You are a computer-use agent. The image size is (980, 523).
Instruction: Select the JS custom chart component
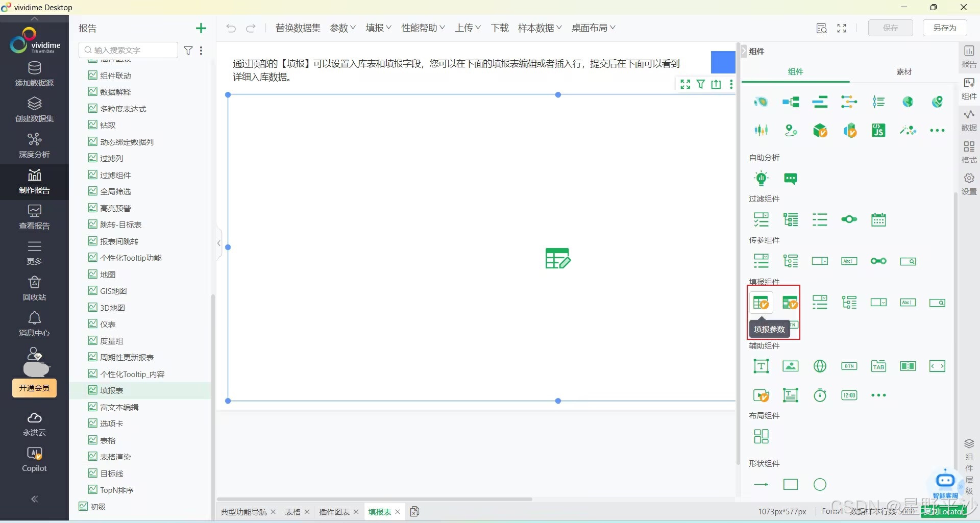tap(878, 131)
